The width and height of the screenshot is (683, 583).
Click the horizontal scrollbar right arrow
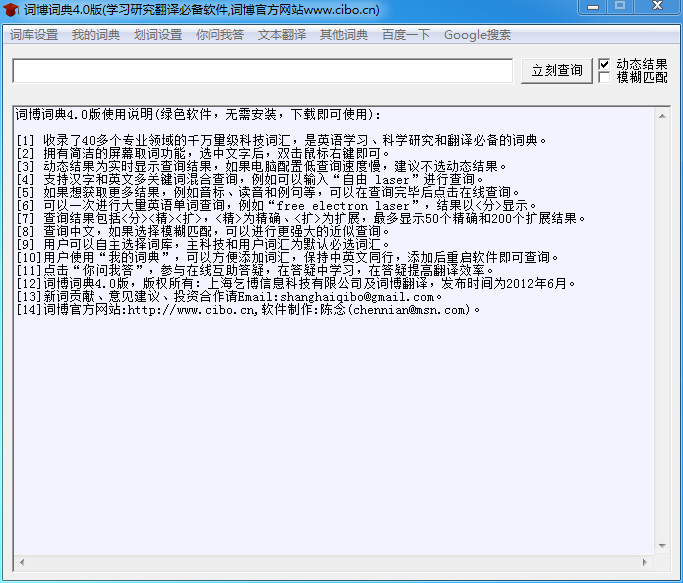tap(645, 562)
